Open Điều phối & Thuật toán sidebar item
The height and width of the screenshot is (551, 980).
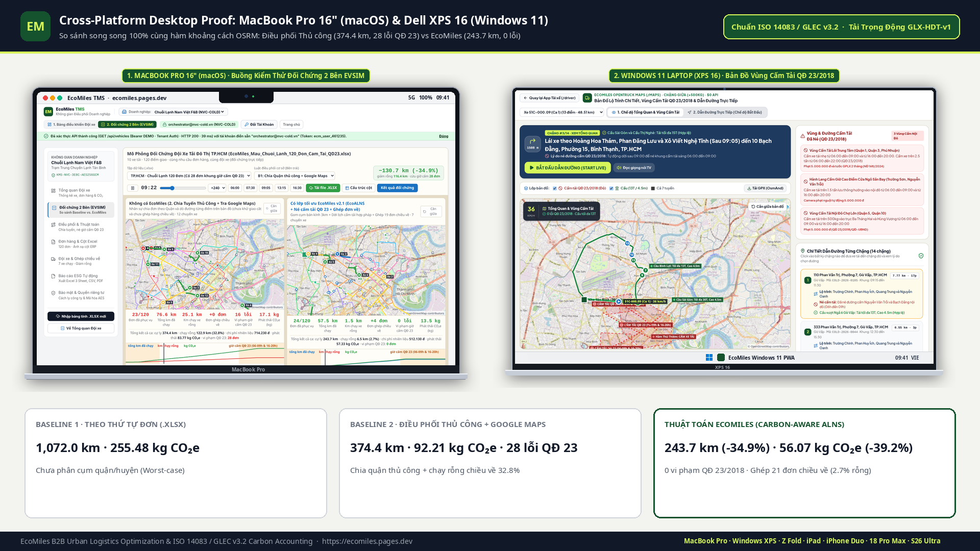click(81, 227)
